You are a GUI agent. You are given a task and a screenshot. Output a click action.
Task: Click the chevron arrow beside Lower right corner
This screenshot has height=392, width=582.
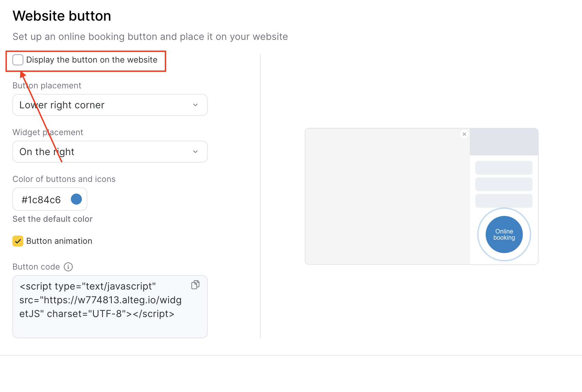[x=195, y=105]
